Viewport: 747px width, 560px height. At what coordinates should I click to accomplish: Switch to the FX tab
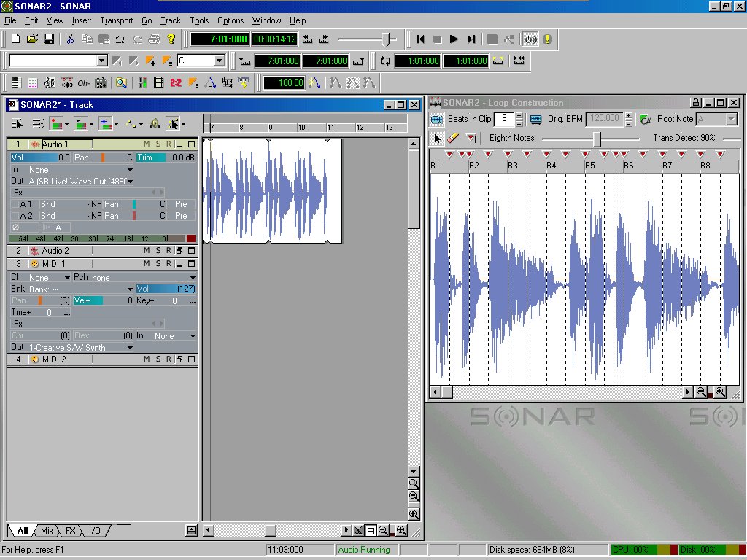[x=70, y=531]
